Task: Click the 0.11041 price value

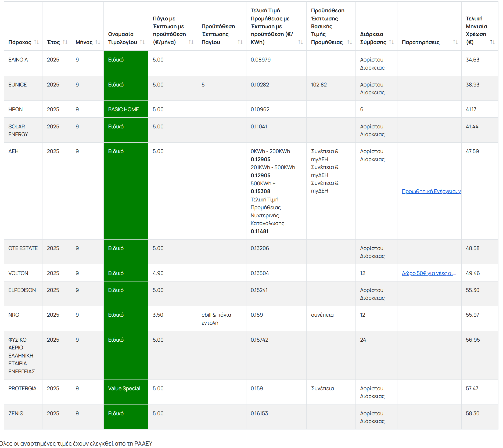Action: [259, 127]
